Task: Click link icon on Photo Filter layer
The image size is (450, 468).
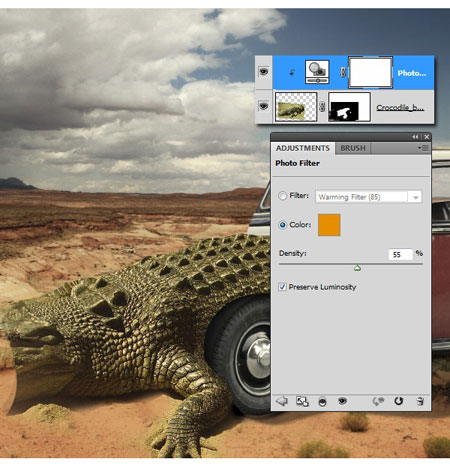Action: click(x=343, y=72)
